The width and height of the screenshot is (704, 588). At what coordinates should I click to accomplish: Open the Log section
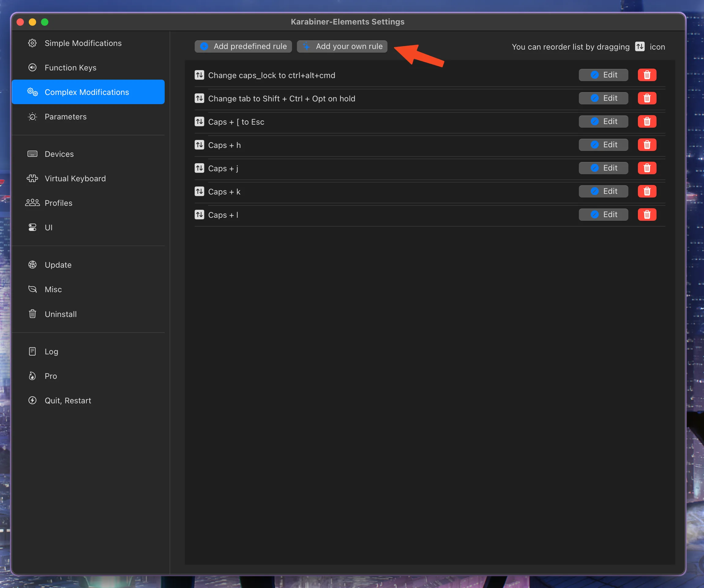[x=51, y=352]
